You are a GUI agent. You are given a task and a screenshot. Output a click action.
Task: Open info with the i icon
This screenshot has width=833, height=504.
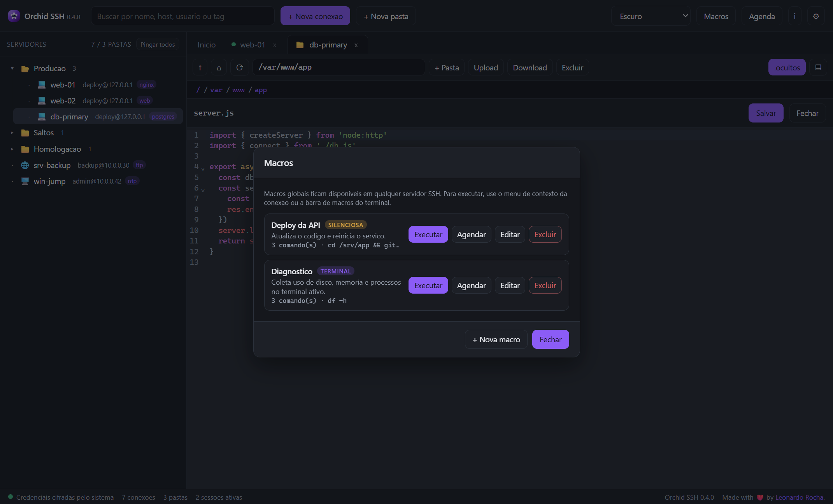pos(795,16)
